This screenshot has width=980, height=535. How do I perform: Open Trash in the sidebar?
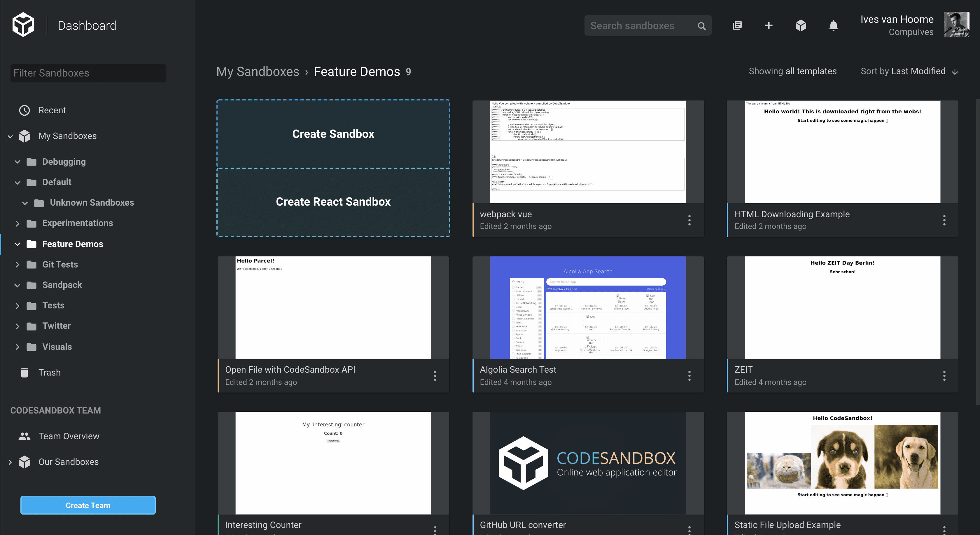pyautogui.click(x=49, y=372)
